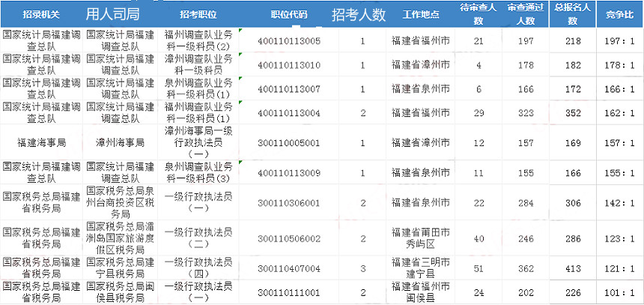Select position code 400110113010

pos(289,65)
